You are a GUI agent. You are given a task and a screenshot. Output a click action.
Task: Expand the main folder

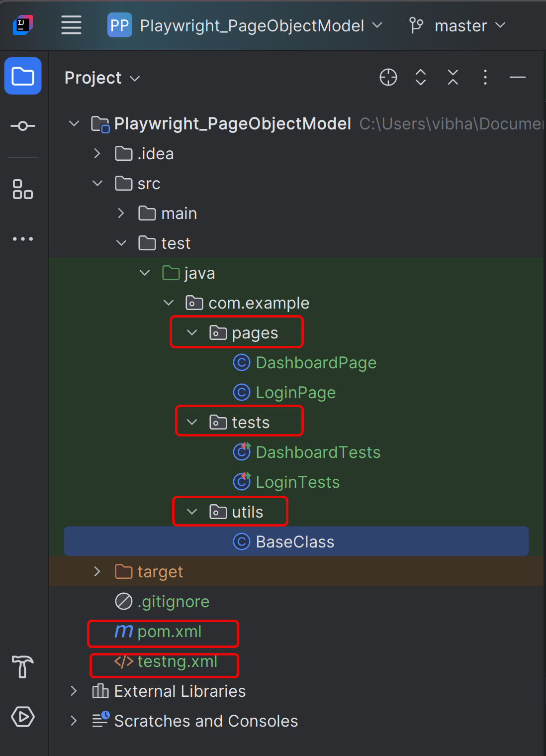[x=120, y=213]
